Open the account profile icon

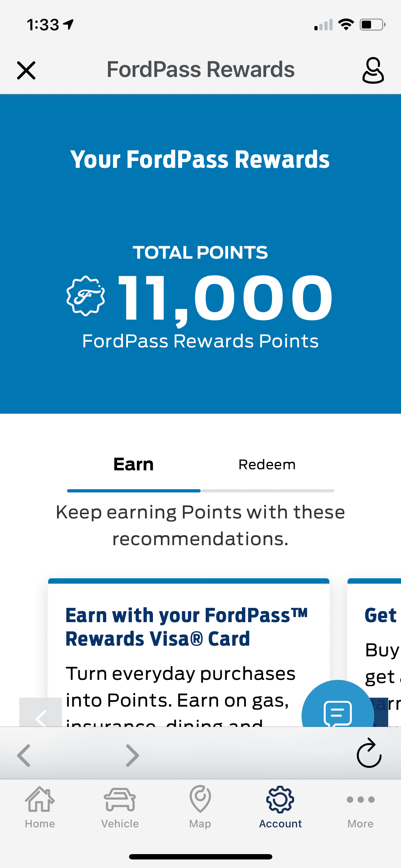point(374,70)
